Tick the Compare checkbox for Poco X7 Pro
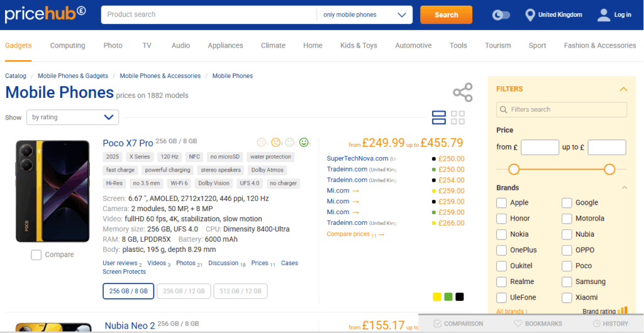 coord(36,255)
